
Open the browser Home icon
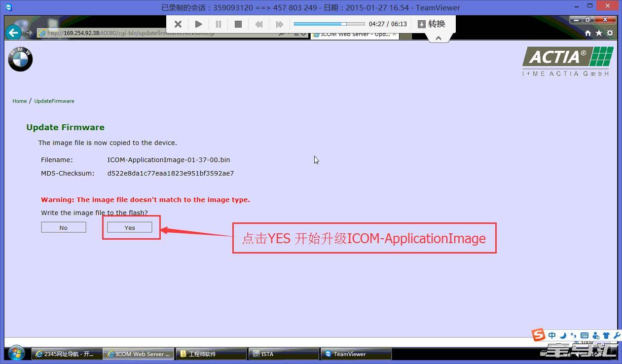pyautogui.click(x=588, y=33)
